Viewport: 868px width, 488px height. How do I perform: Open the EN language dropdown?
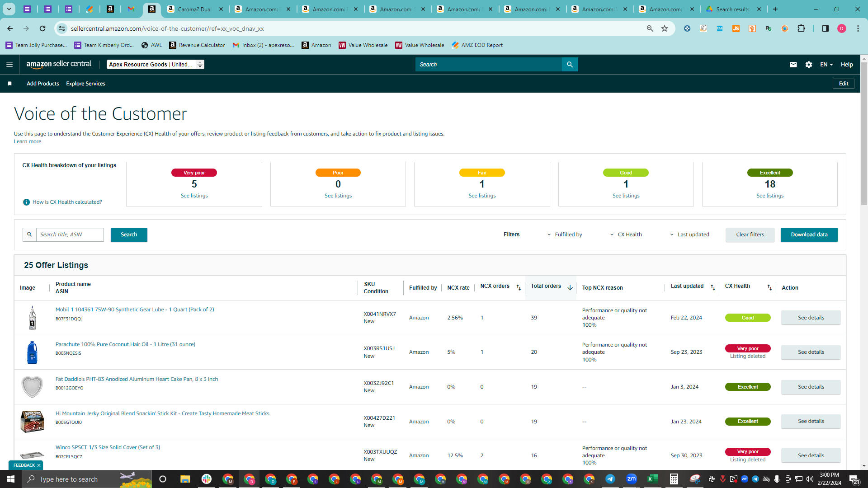coord(826,65)
